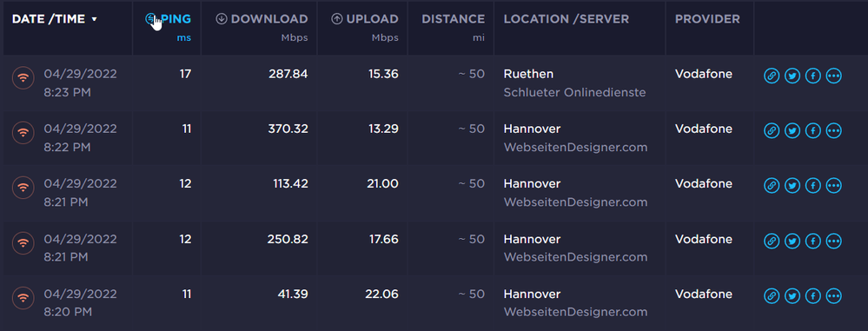The width and height of the screenshot is (868, 331).
Task: Sort results by DOWNLOAD column
Action: 262,19
